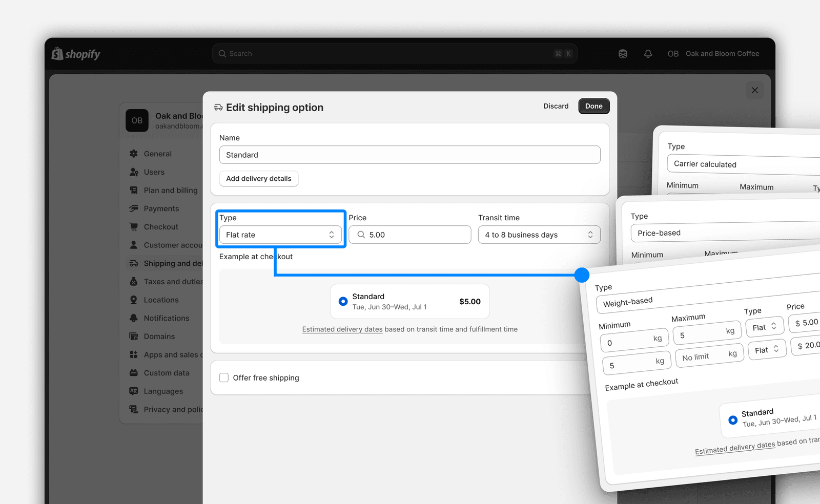Click the Taxes and duties icon
This screenshot has height=504, width=820.
tap(134, 282)
